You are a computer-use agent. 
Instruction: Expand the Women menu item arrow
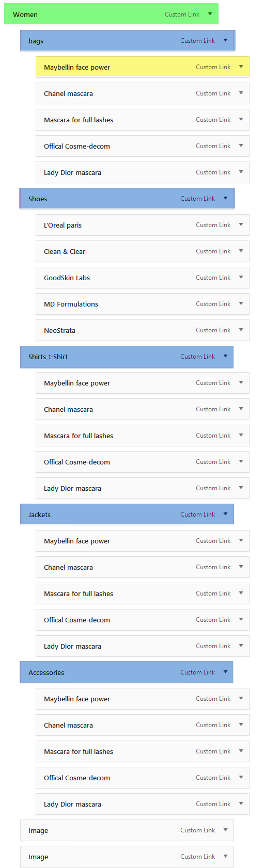pyautogui.click(x=210, y=14)
